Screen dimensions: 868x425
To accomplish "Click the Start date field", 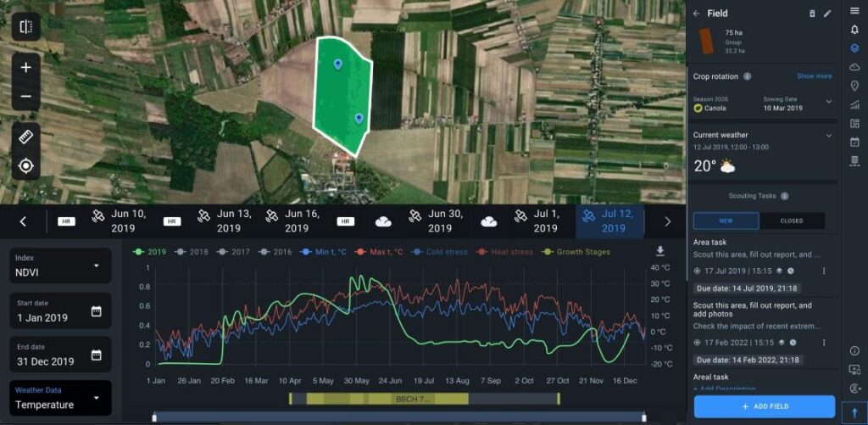I will point(60,311).
